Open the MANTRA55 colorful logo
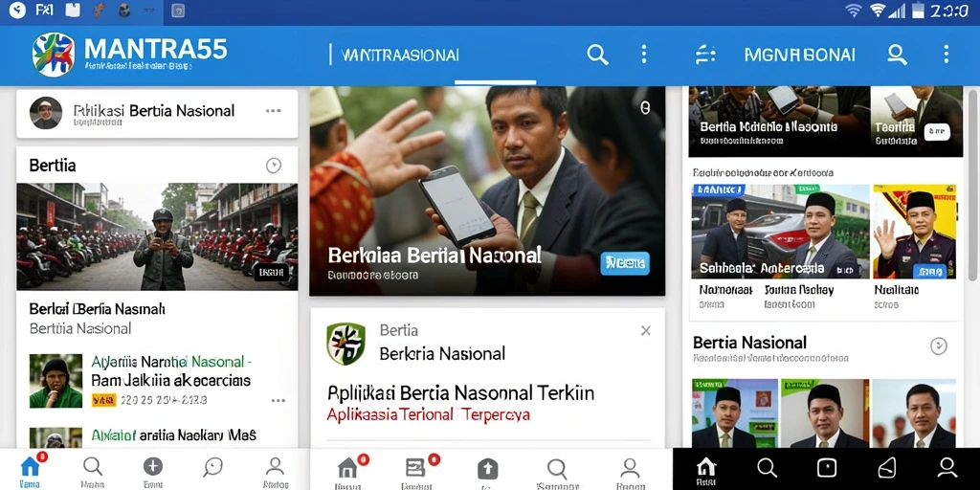Screen dimensions: 980x490 pos(54,55)
